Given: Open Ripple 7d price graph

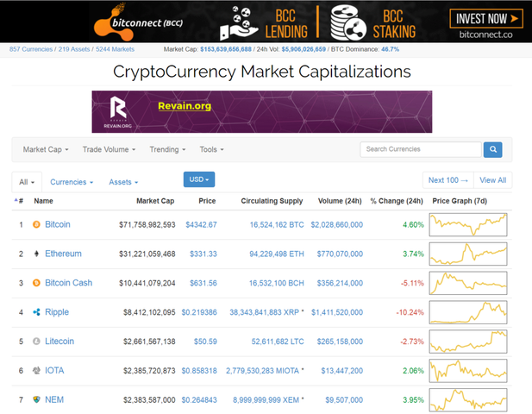Looking at the screenshot, I should click(468, 312).
